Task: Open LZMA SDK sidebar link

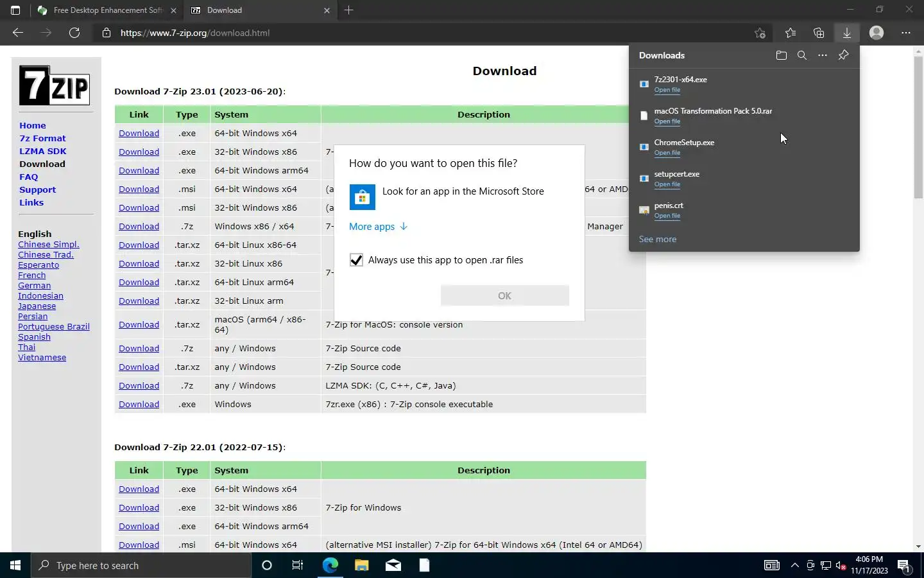Action: (43, 151)
